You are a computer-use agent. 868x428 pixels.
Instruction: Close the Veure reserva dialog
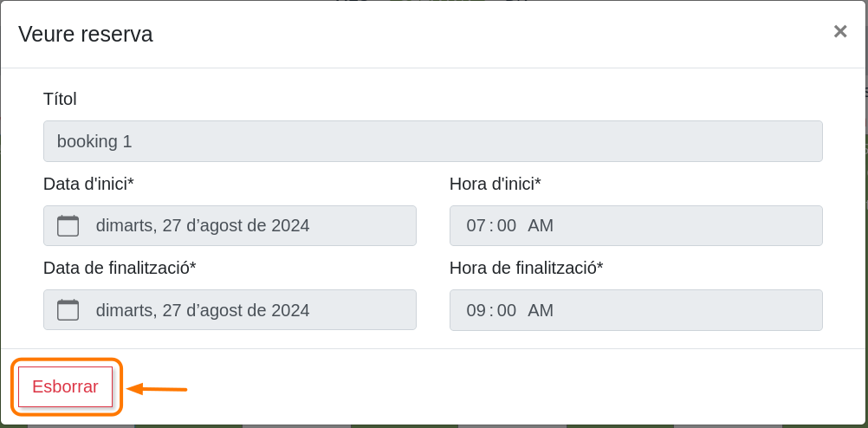839,32
